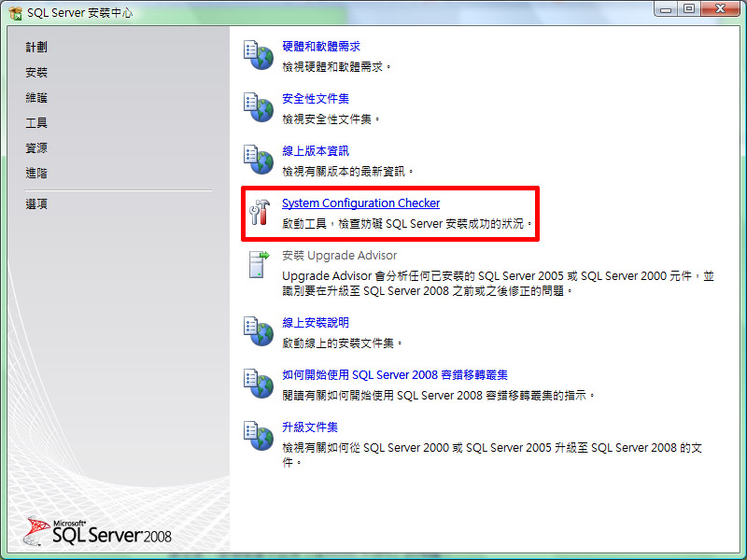Click the globe icon beside 安全性文件集

click(x=259, y=107)
